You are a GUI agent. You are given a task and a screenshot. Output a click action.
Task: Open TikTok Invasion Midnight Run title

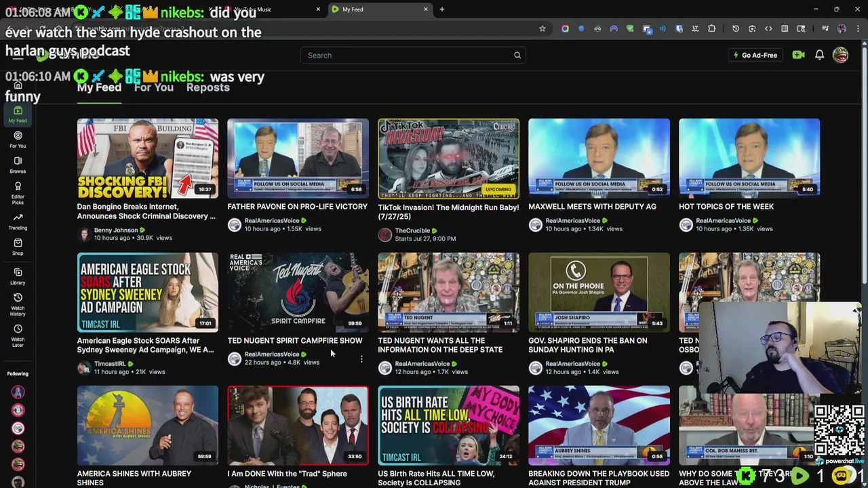tap(448, 211)
